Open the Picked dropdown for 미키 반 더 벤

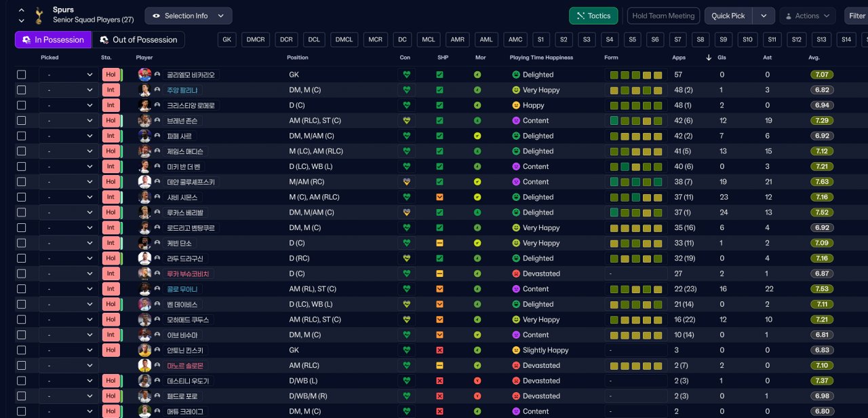[x=67, y=166]
